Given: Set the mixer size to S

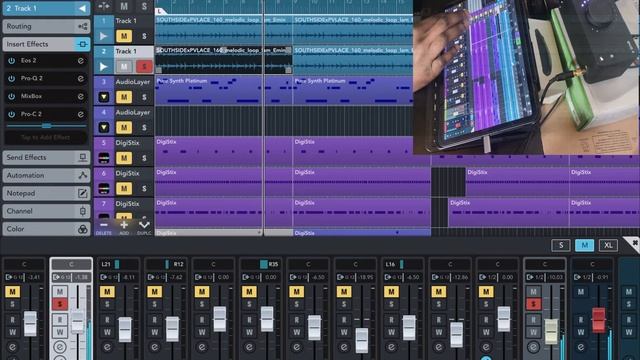Looking at the screenshot, I should click(561, 245).
